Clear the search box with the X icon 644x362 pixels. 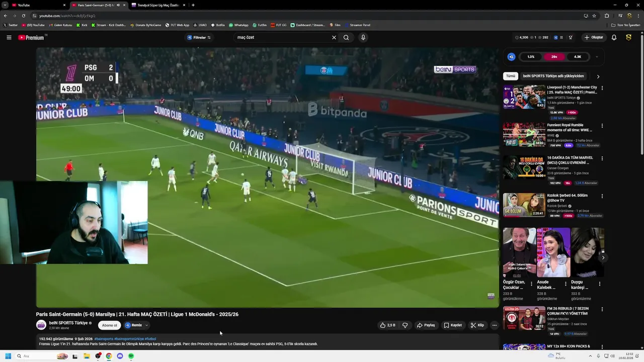(334, 37)
